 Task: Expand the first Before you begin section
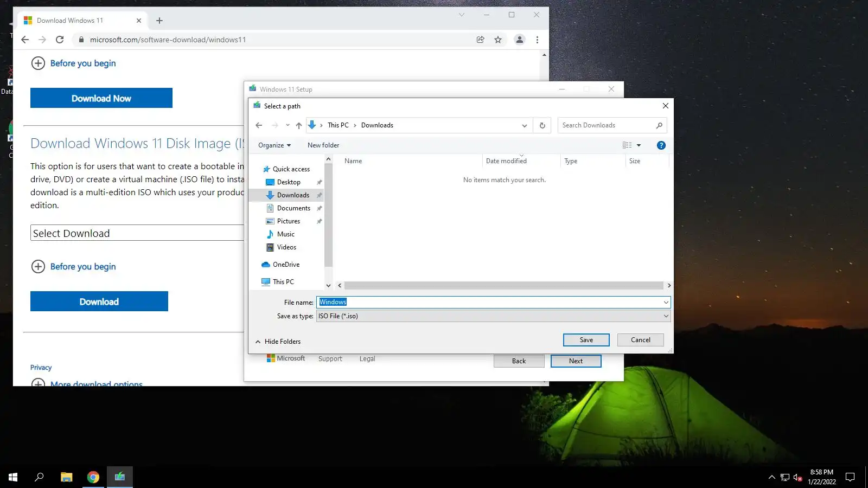pos(73,63)
